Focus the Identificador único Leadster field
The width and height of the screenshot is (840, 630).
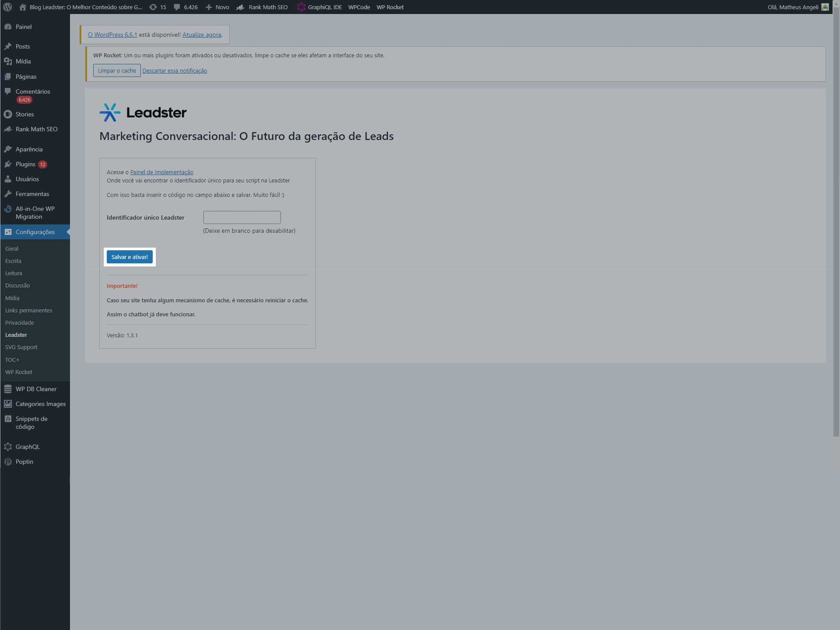[x=242, y=217]
